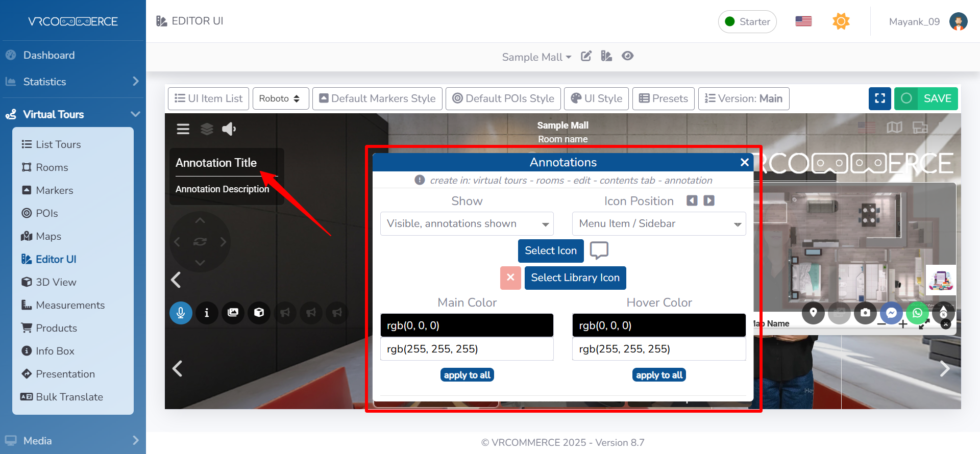The width and height of the screenshot is (980, 454).
Task: Click the fullscreen icon beside SAVE
Action: (x=879, y=98)
